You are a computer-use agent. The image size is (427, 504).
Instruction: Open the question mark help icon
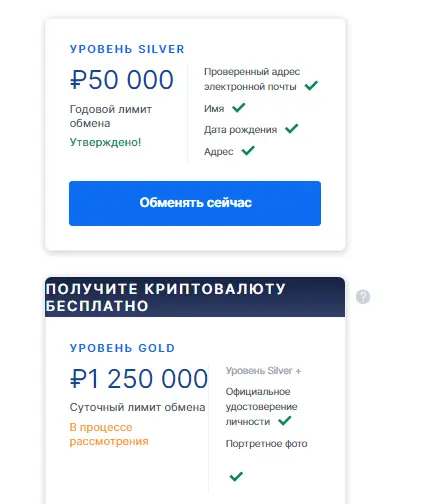click(363, 297)
